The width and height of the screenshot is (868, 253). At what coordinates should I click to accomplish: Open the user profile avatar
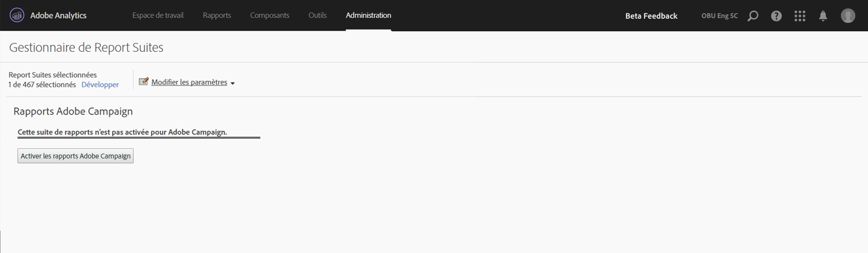click(x=848, y=16)
